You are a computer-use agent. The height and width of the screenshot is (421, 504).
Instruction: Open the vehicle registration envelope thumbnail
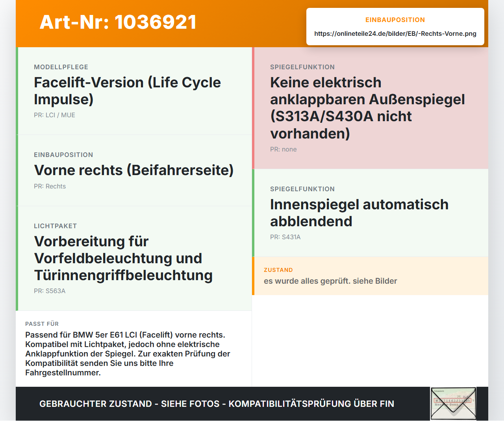tap(453, 404)
